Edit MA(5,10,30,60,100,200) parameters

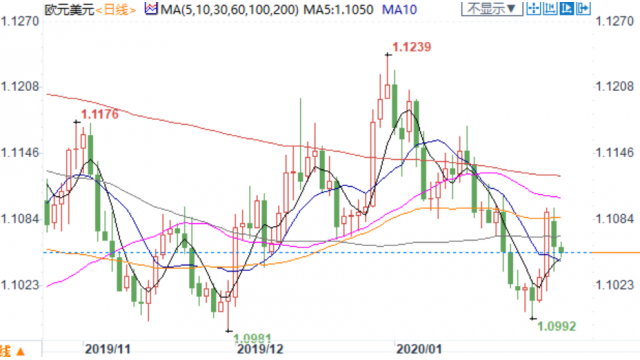229,9
